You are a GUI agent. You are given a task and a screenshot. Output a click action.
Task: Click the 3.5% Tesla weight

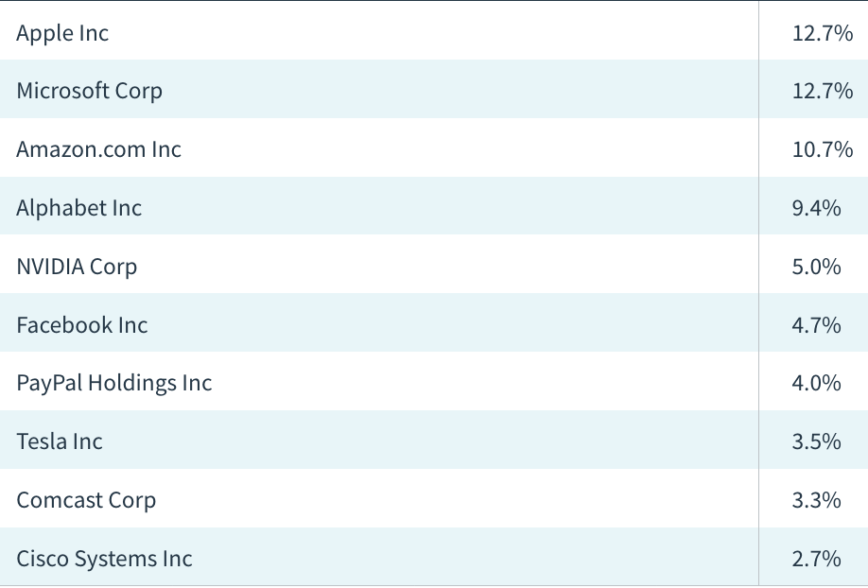click(817, 441)
